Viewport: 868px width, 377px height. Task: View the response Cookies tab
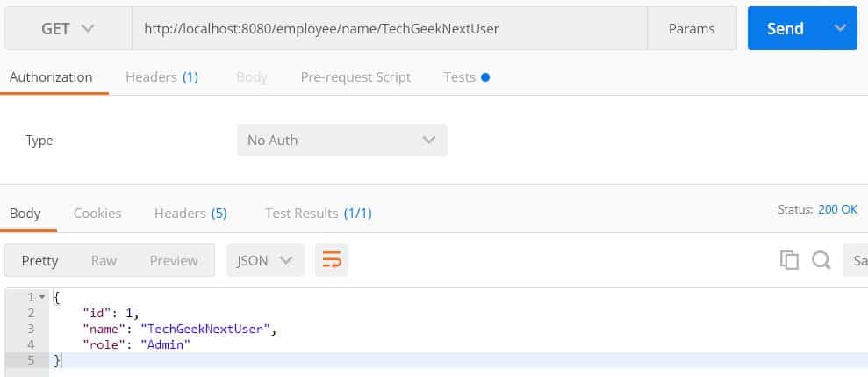pyautogui.click(x=97, y=214)
